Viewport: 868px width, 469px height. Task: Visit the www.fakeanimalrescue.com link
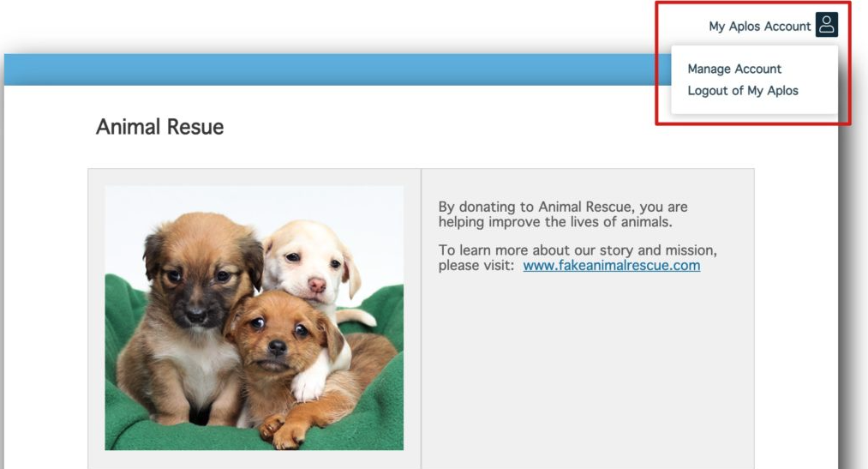point(611,265)
